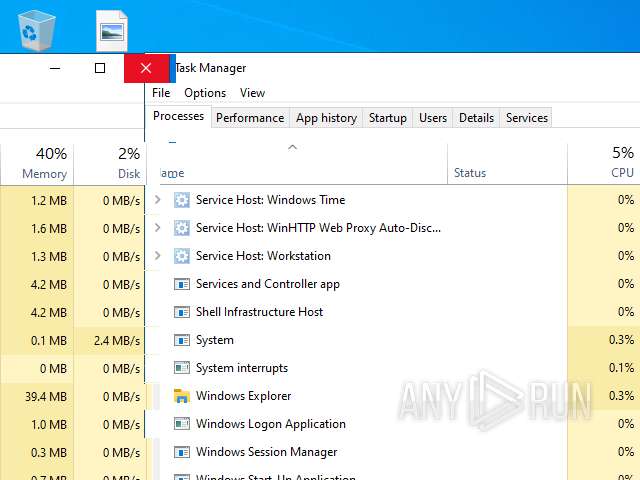Viewport: 640px width, 480px height.
Task: Click the Shell Infrastructure Host process icon
Action: click(182, 312)
